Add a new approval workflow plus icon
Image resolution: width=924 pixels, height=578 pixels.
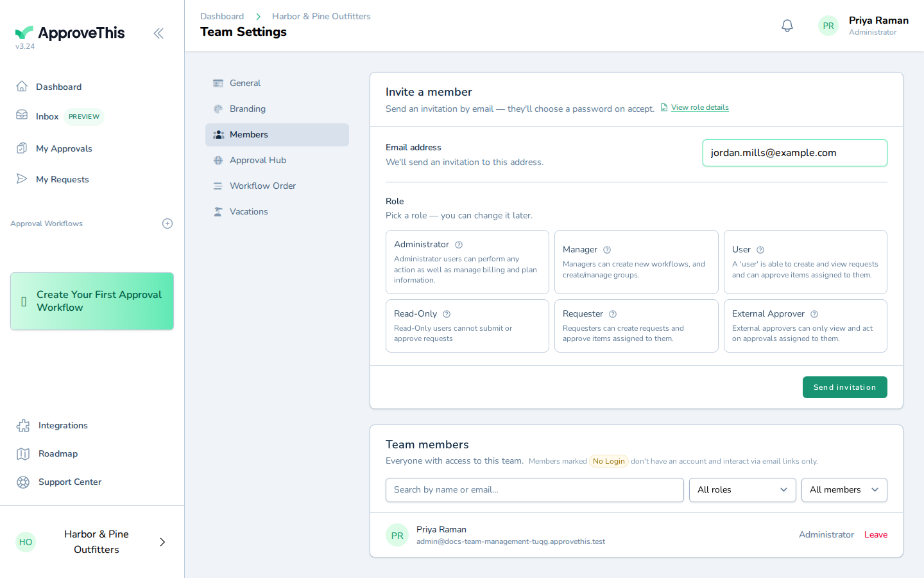click(x=167, y=223)
